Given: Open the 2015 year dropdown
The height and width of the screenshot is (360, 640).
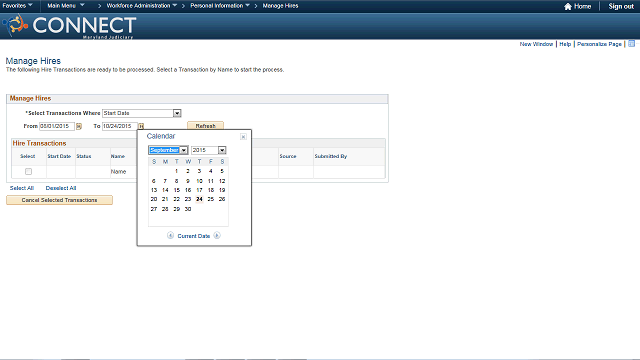Looking at the screenshot, I should coord(222,150).
